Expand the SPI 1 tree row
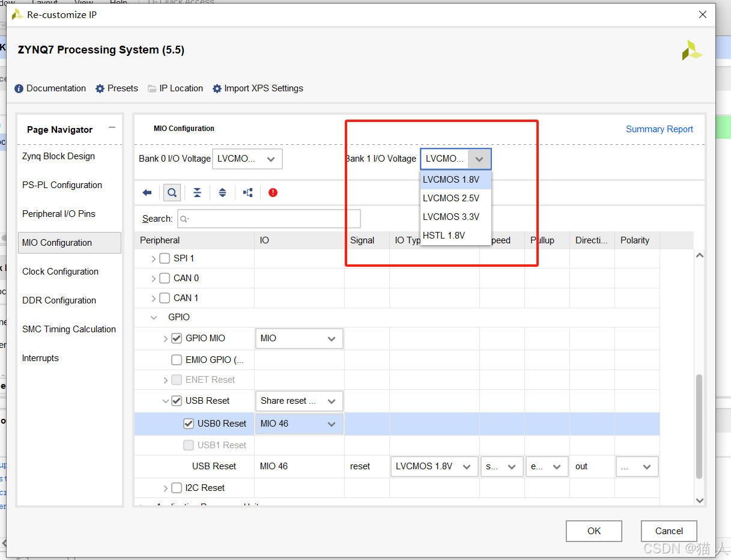The height and width of the screenshot is (560, 731). 154,258
